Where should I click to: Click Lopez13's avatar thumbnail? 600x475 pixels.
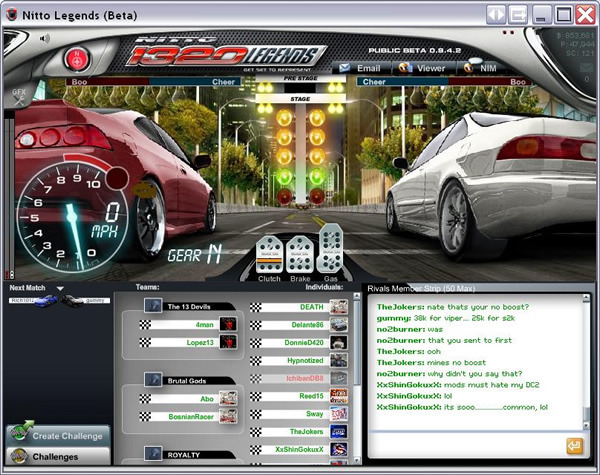228,342
